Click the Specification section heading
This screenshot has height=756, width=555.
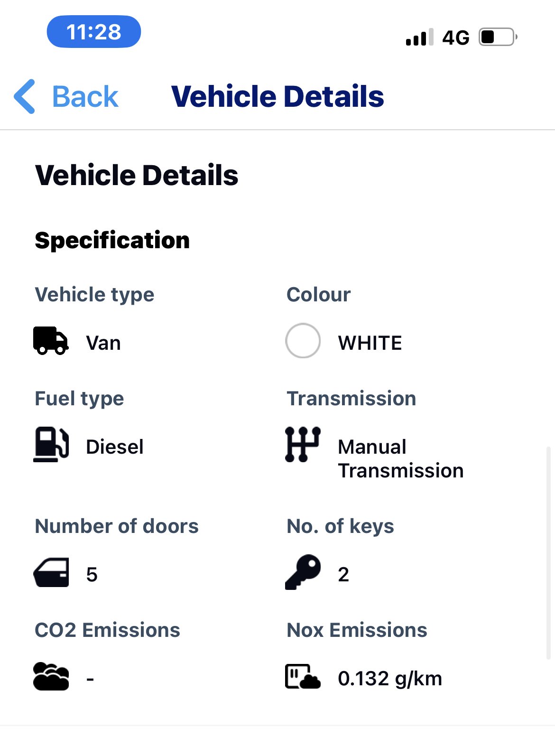pos(112,241)
